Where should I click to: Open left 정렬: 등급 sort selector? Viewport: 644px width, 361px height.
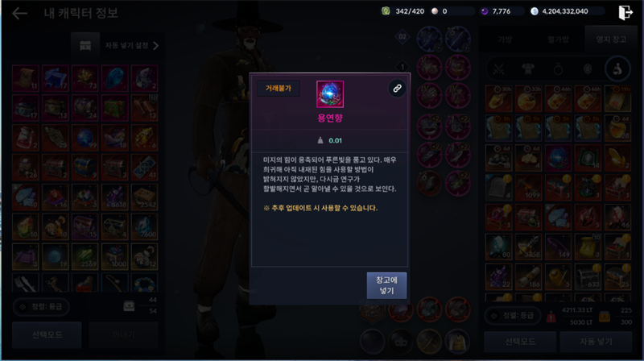pyautogui.click(x=42, y=307)
